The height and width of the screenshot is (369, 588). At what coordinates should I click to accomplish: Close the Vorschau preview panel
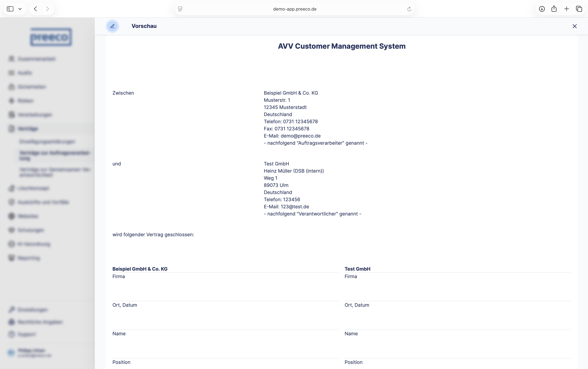(x=574, y=26)
